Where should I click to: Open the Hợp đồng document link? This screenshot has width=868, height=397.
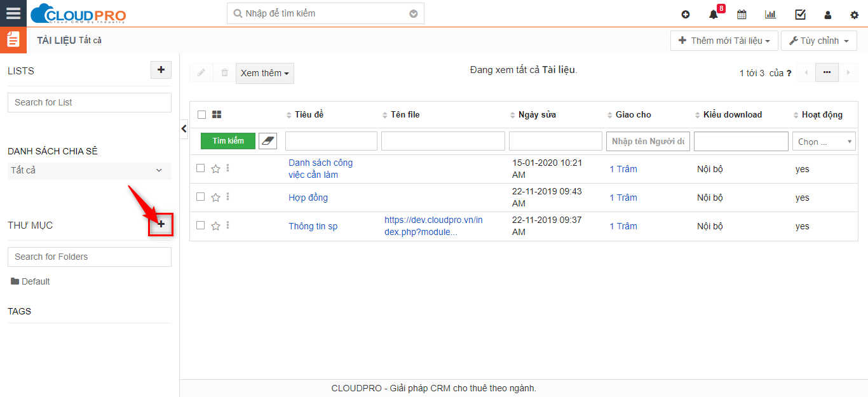click(308, 198)
